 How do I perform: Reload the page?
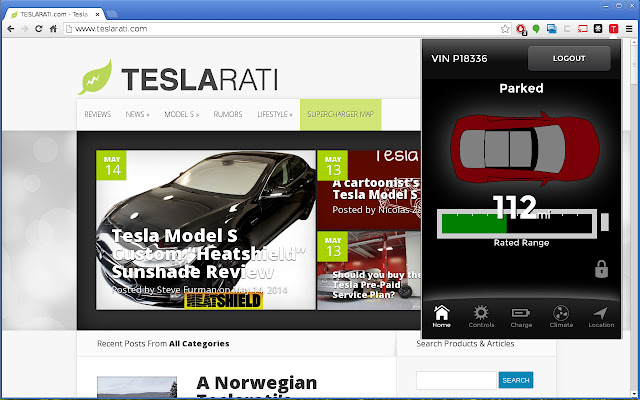pos(39,29)
